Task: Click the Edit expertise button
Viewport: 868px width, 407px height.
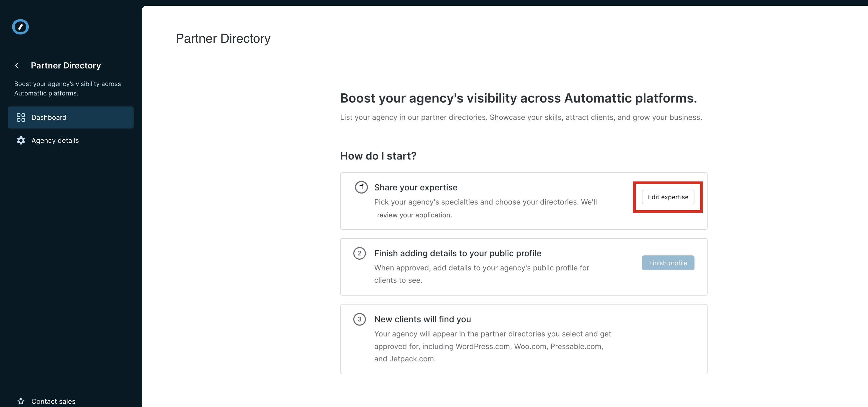Action: click(x=668, y=197)
